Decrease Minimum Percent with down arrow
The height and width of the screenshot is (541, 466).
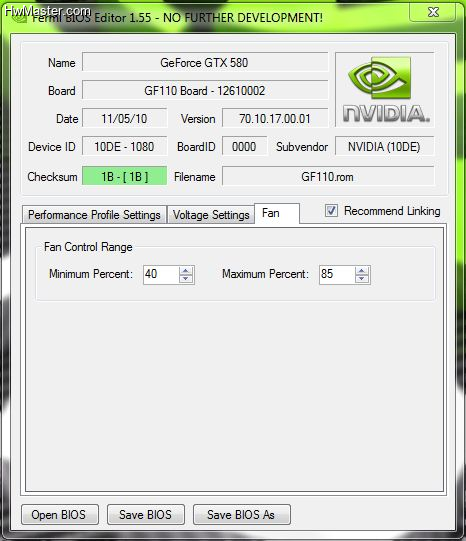pos(186,279)
